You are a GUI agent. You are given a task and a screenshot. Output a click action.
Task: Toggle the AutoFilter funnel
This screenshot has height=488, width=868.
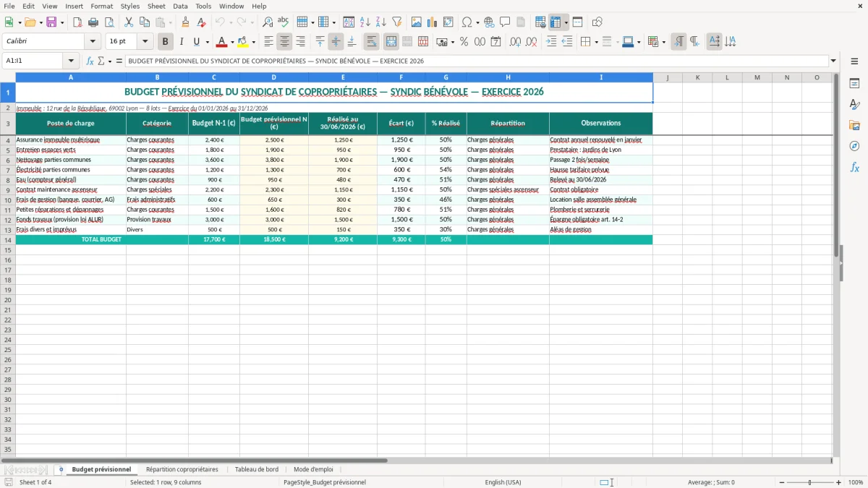point(397,22)
